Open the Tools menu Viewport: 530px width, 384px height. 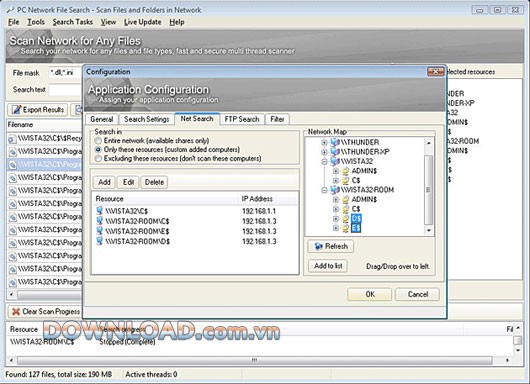(x=36, y=22)
